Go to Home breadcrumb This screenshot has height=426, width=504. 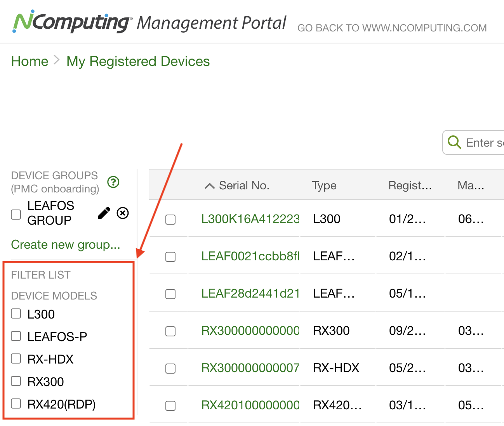tap(30, 61)
